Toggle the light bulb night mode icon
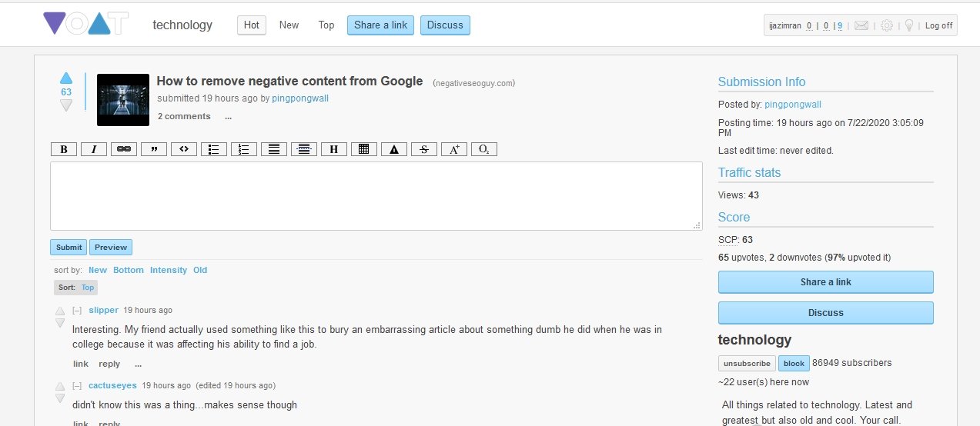 click(908, 25)
